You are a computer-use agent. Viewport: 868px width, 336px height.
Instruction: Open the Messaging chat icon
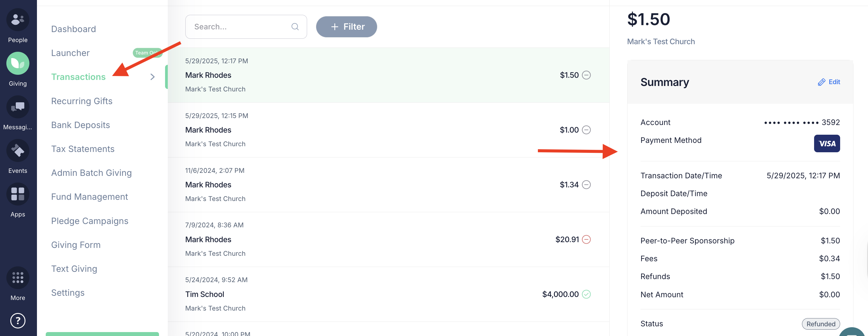(18, 107)
